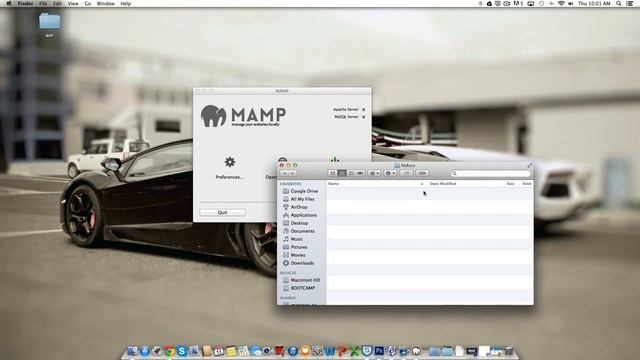
Task: Open the View menu
Action: tap(73, 3)
